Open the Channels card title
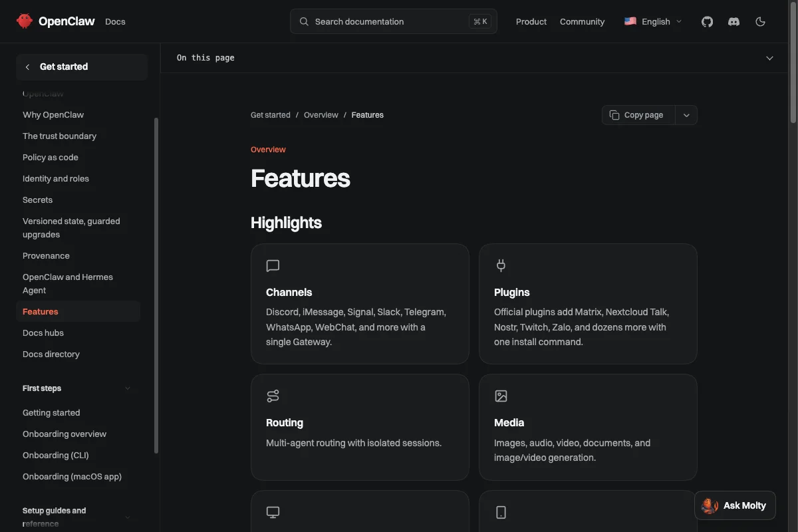Screen dimensions: 798x532 pos(289,293)
